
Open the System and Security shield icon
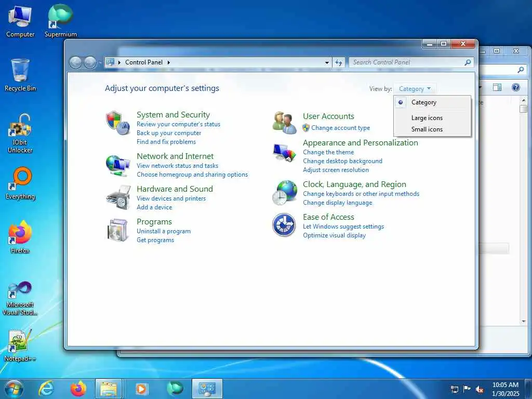[118, 123]
